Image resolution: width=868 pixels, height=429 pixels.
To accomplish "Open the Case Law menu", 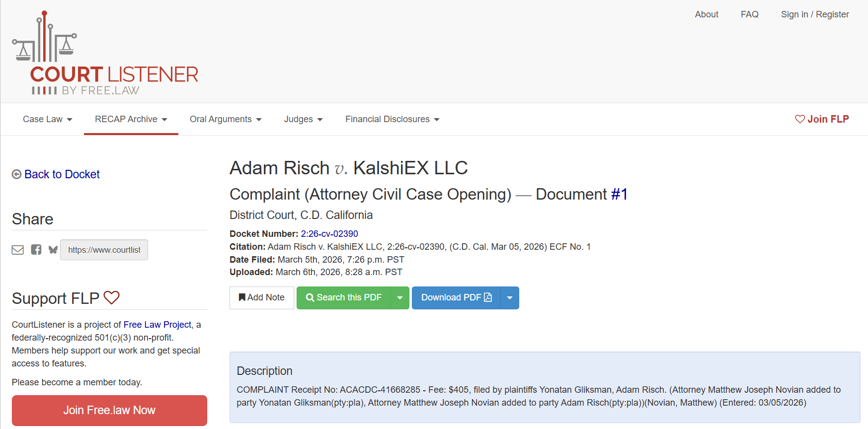I will pyautogui.click(x=48, y=119).
